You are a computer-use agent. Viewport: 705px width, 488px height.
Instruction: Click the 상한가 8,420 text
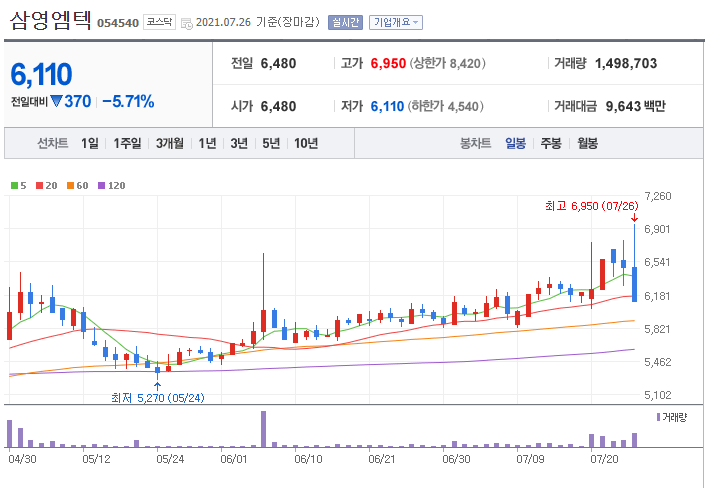[447, 63]
